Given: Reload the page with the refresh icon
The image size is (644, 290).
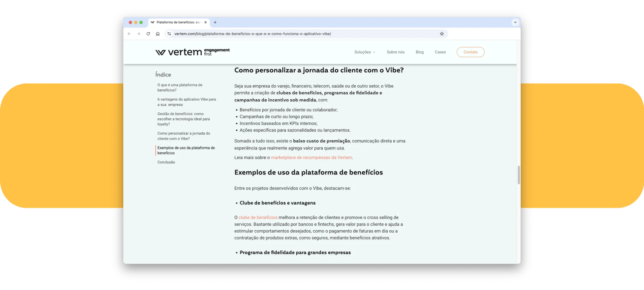Looking at the screenshot, I should pos(148,34).
